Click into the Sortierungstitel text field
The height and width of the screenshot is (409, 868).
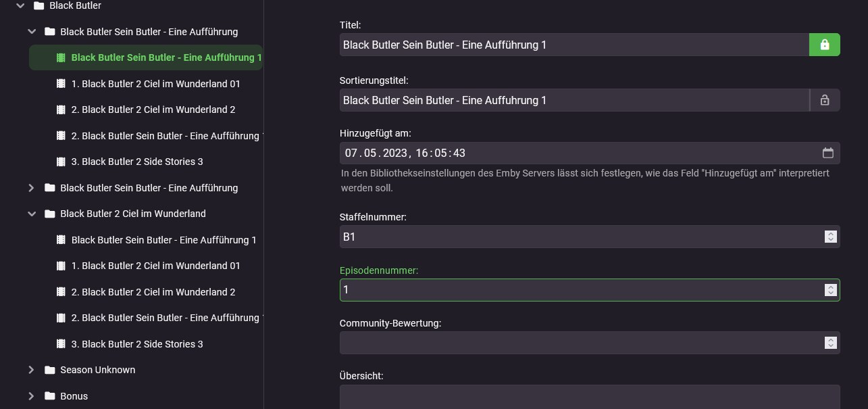(x=574, y=100)
